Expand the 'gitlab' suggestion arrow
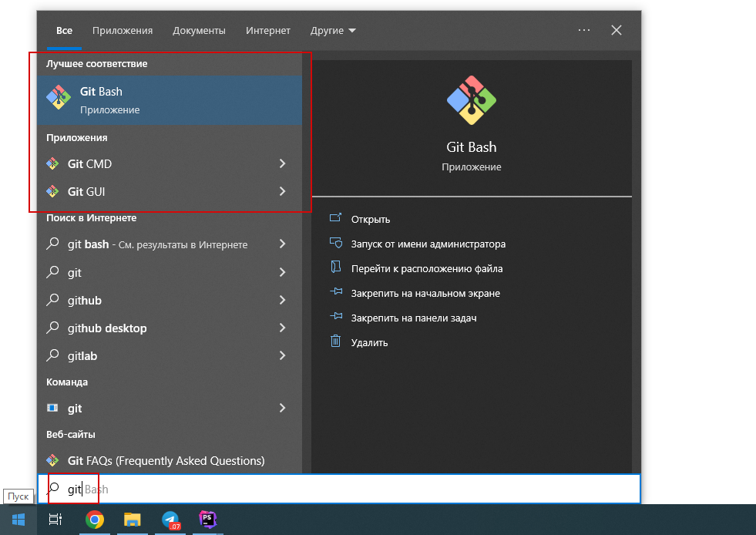 pos(283,355)
